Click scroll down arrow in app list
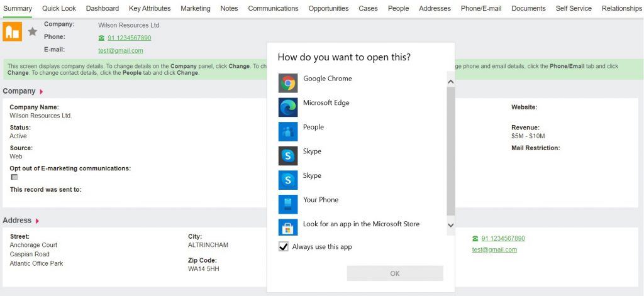The height and width of the screenshot is (296, 644). 450,225
